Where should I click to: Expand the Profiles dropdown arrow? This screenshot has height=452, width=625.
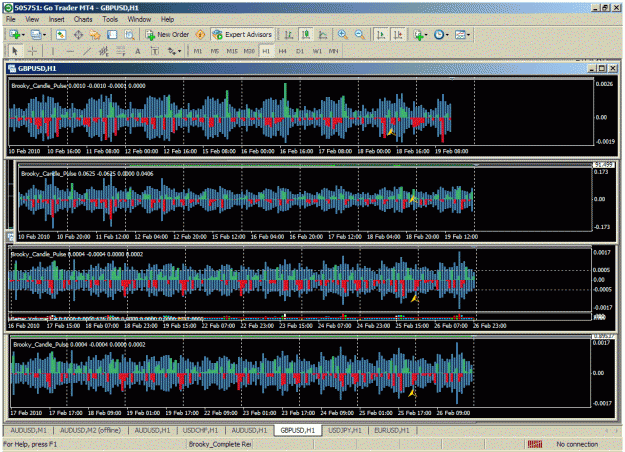click(44, 35)
